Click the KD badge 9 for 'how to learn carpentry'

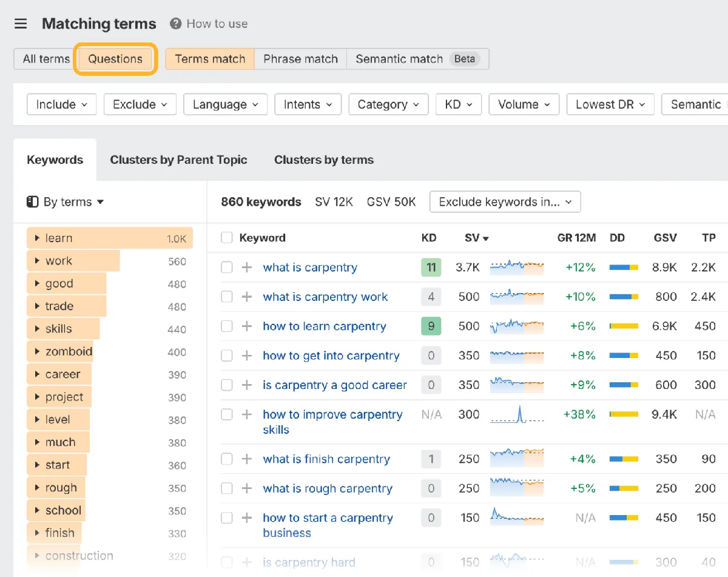click(x=431, y=326)
